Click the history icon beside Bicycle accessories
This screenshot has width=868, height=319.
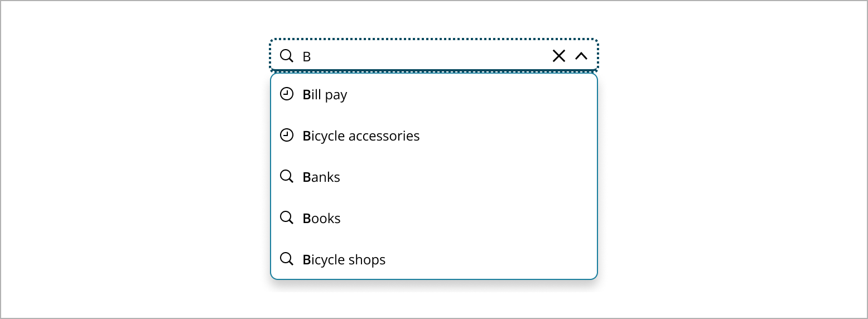(286, 136)
